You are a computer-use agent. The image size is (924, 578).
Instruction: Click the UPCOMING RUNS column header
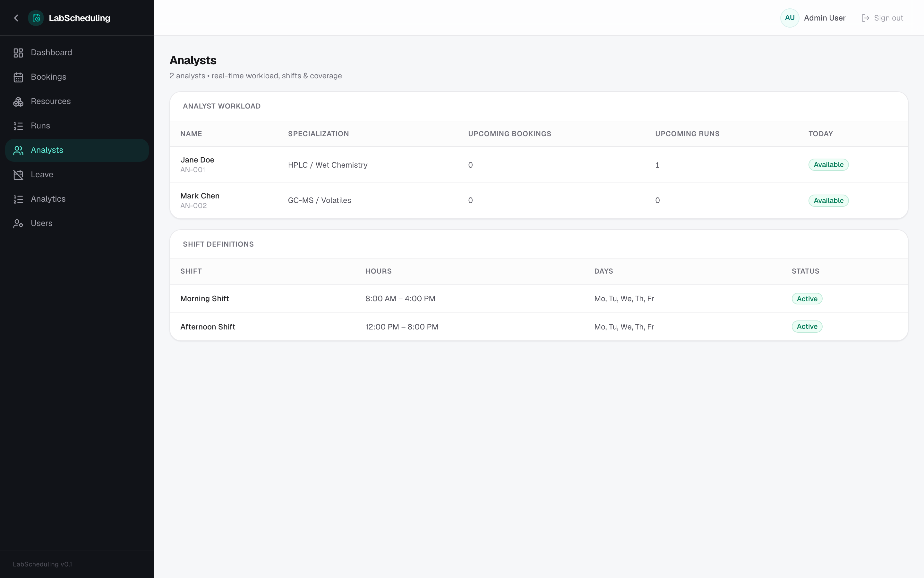pyautogui.click(x=687, y=134)
